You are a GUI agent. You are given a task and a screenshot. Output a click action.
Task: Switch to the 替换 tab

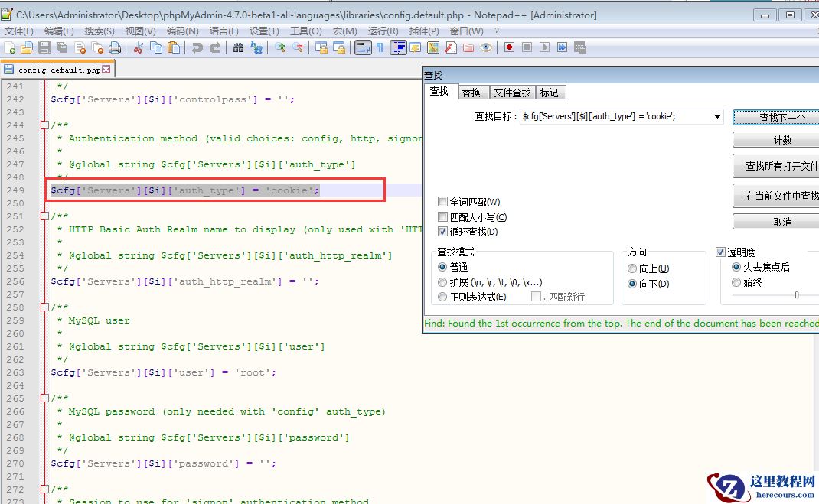(x=471, y=93)
